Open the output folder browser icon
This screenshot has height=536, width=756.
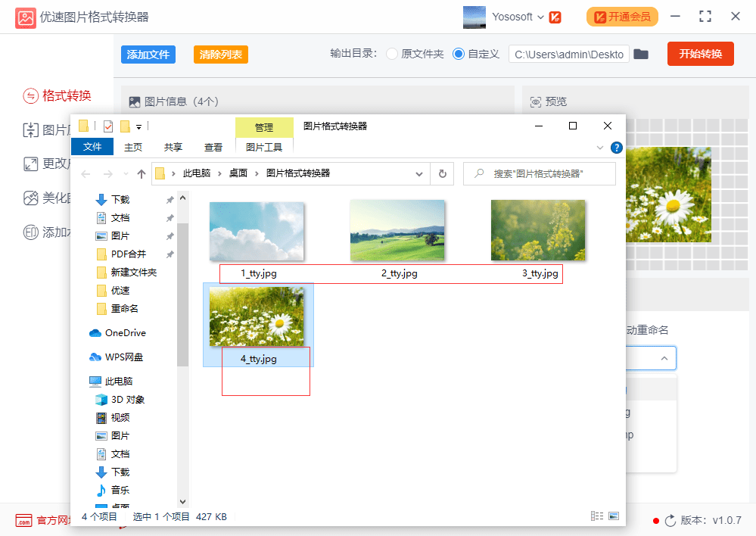coord(641,54)
